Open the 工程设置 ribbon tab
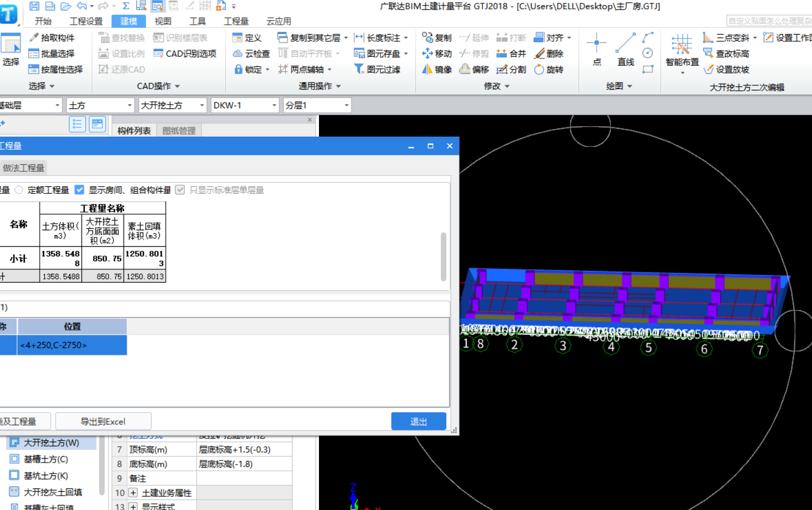 (x=86, y=21)
